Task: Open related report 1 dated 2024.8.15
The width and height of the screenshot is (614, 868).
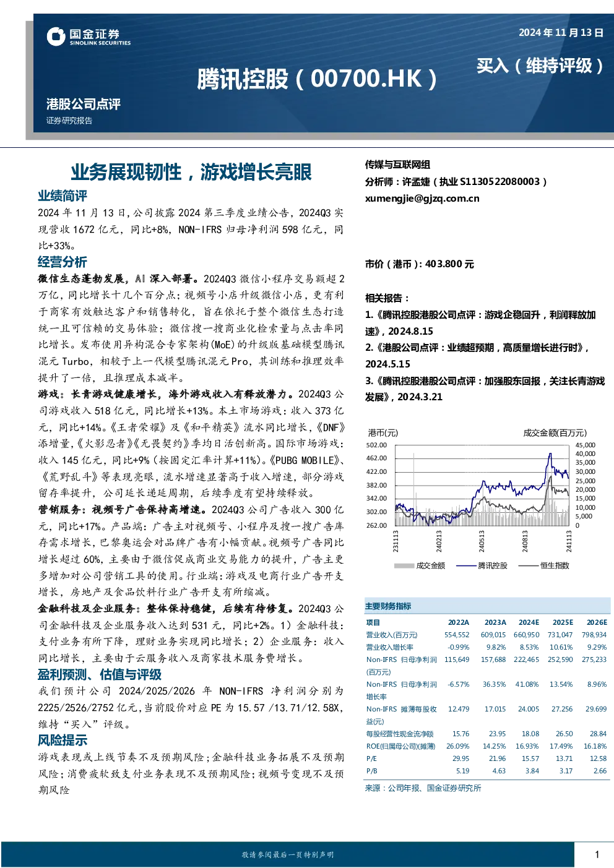Action: (480, 323)
